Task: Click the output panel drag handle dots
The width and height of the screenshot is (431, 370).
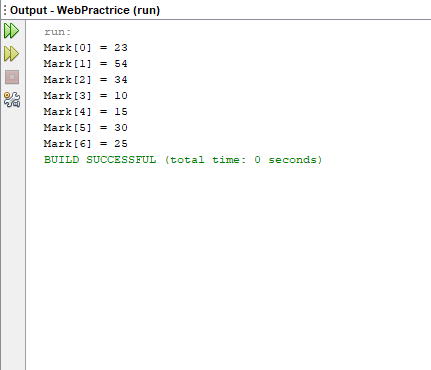Action: click(5, 10)
